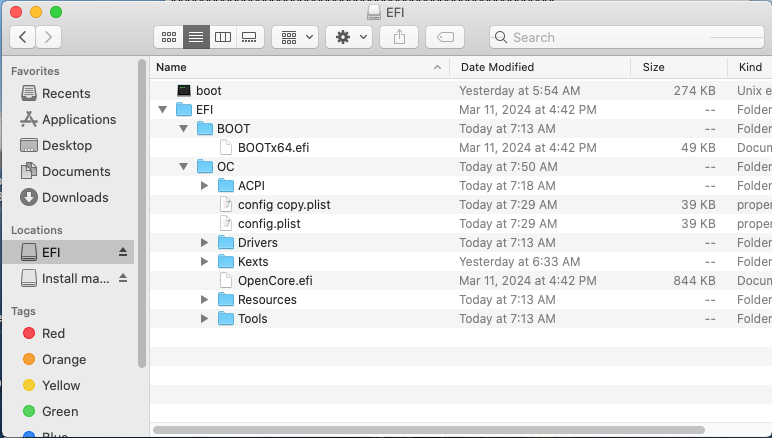
Task: Select the BOOT folder icon
Action: (205, 128)
